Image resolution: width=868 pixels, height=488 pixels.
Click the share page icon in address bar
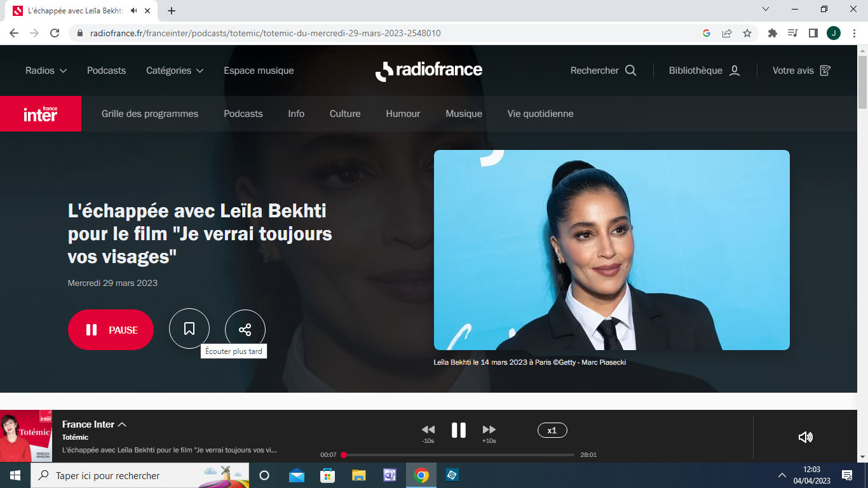pos(727,33)
